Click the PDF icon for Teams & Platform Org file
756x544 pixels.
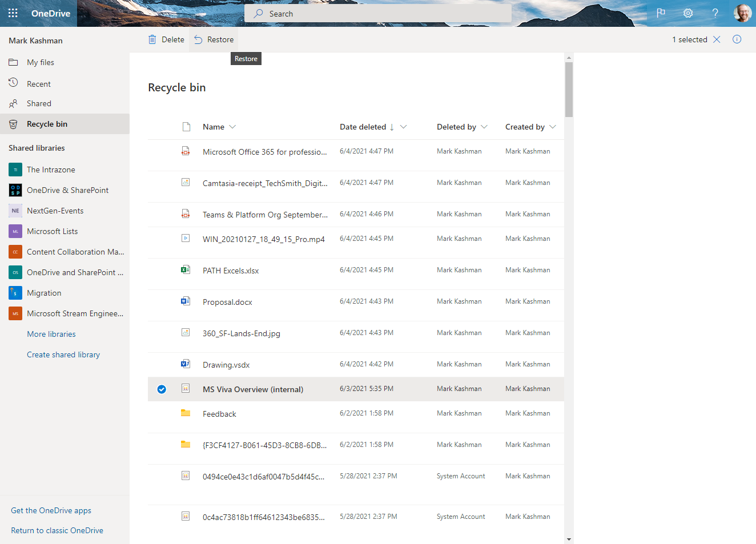(x=186, y=214)
